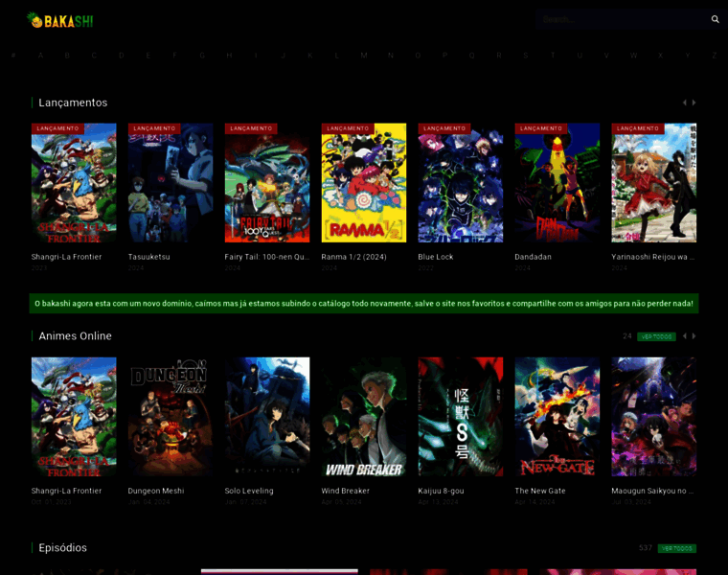Viewport: 728px width, 575px height.
Task: Click the search magnifier icon
Action: (715, 19)
